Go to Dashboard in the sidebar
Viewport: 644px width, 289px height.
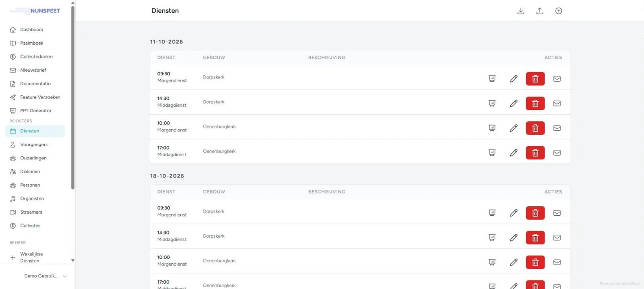(35, 29)
